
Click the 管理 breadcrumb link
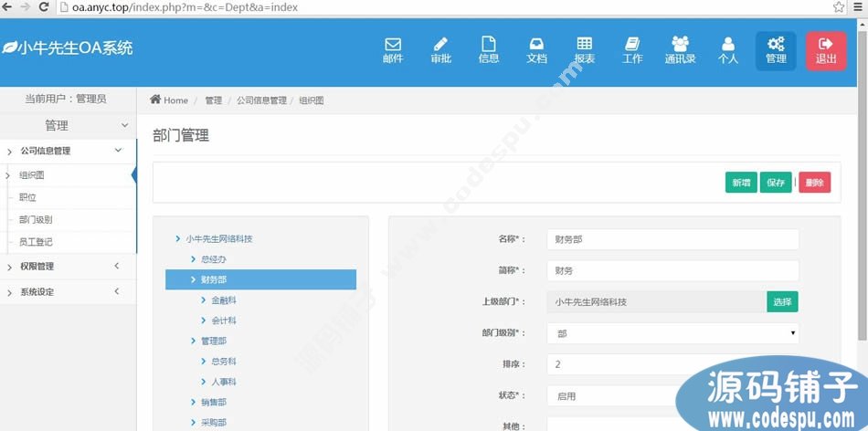tap(213, 100)
